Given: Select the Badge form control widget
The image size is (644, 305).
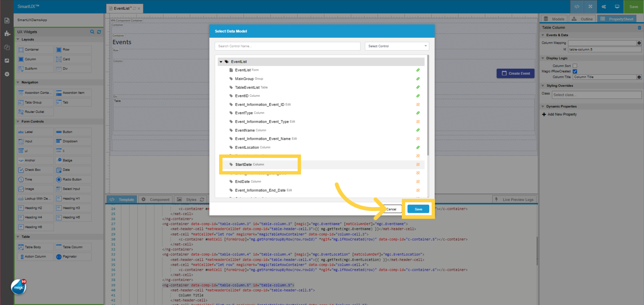Looking at the screenshot, I should click(73, 161).
